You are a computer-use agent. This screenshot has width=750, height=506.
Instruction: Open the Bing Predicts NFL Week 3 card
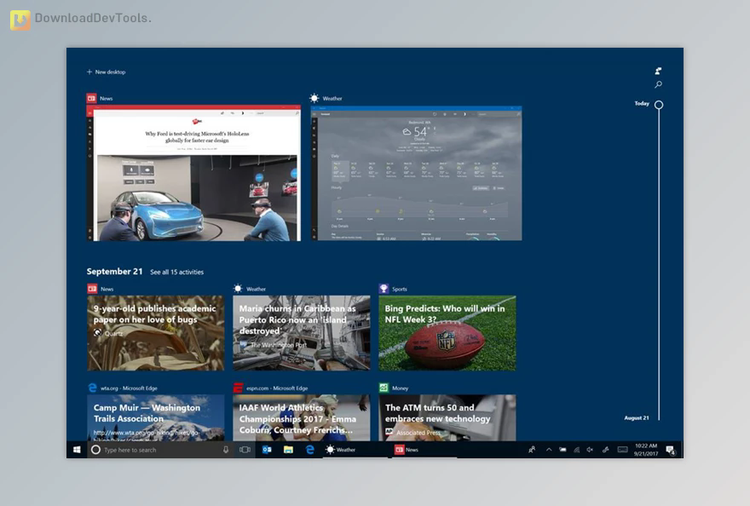pyautogui.click(x=447, y=333)
